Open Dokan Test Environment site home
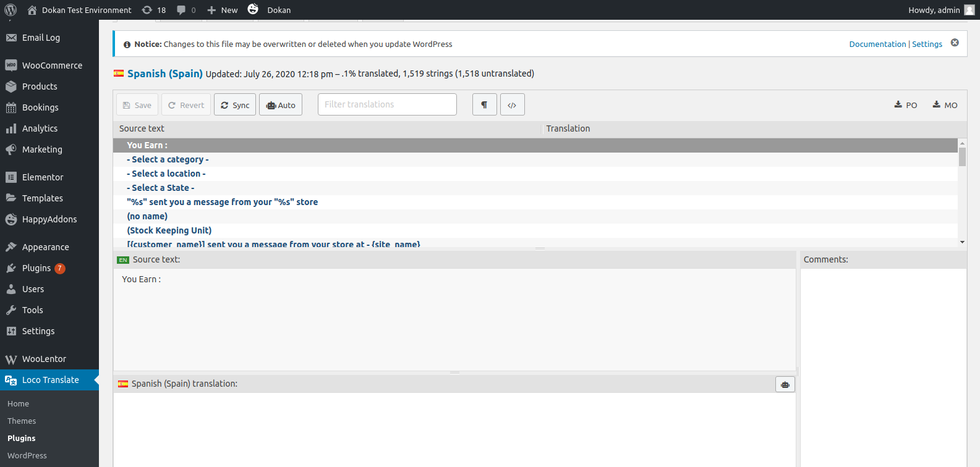Screen dimensions: 980x467 (79, 10)
